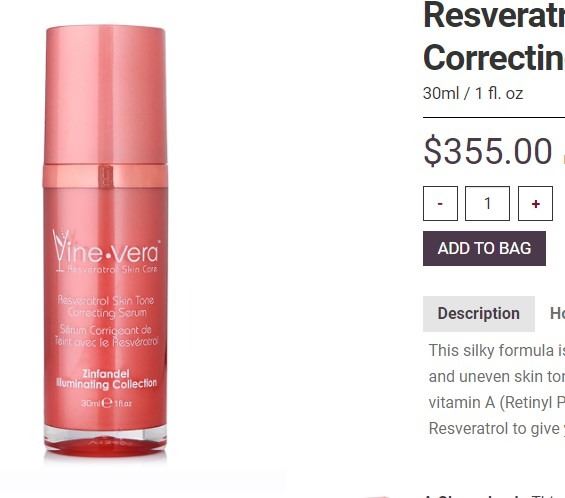Click the Resveratrol product title heading
565x498 pixels.
494,37
